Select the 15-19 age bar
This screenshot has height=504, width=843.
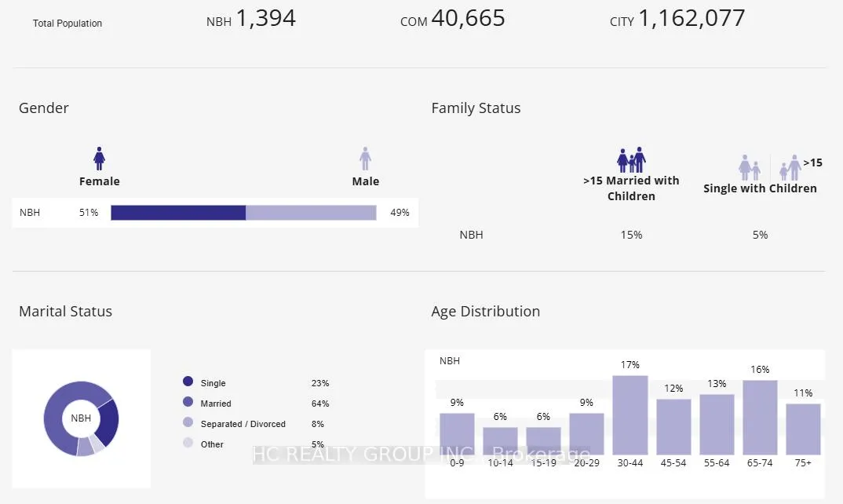point(543,441)
